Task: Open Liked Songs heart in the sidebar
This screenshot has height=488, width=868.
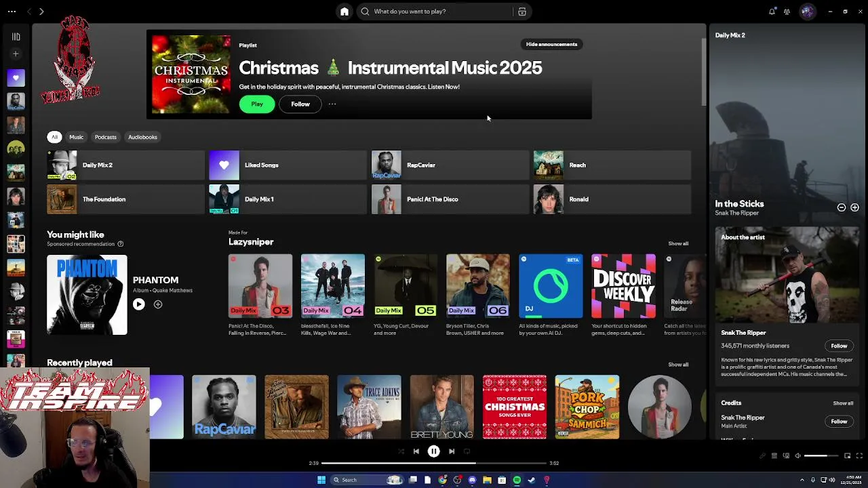Action: (x=16, y=78)
